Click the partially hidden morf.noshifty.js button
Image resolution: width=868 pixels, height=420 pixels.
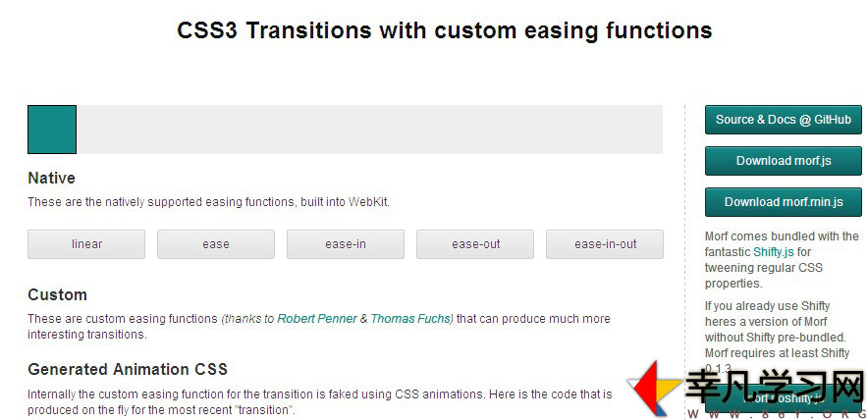pos(784,398)
